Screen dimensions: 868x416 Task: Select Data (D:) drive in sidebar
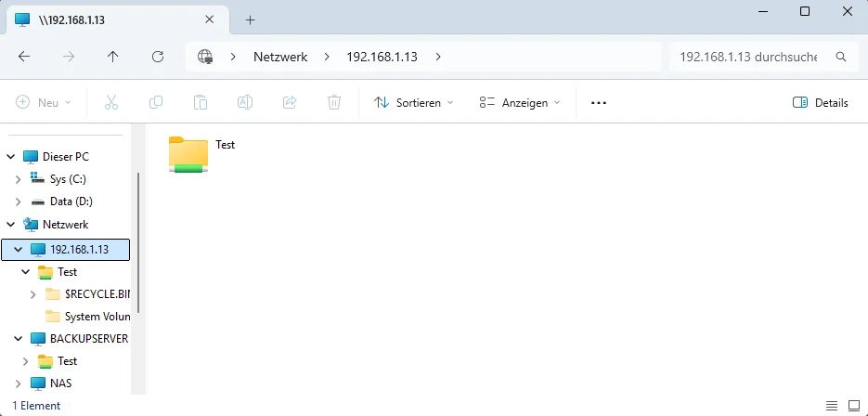click(71, 201)
